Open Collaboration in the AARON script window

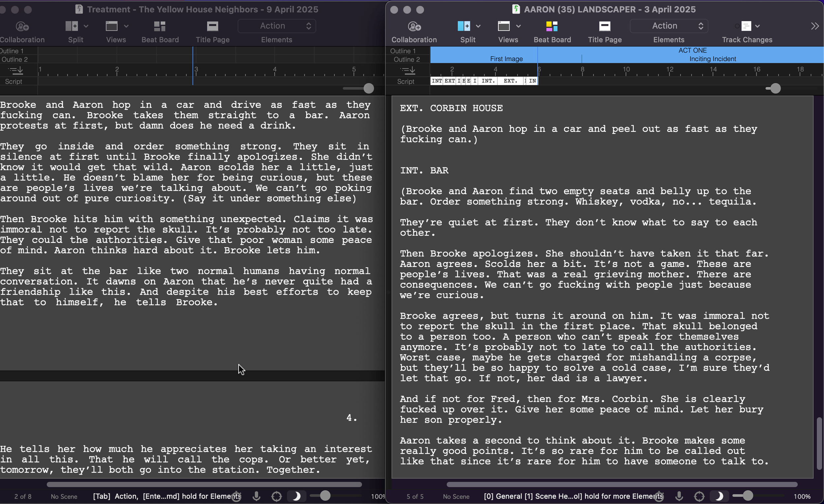click(414, 26)
